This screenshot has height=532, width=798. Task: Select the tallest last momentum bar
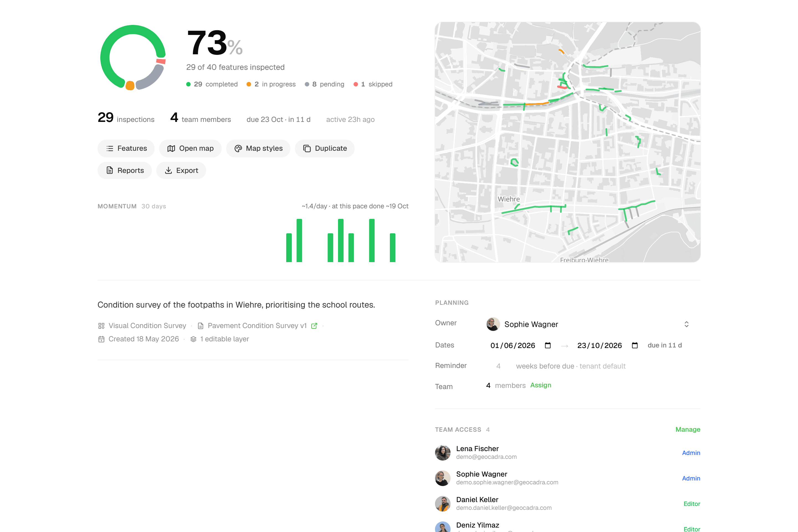[x=372, y=241]
